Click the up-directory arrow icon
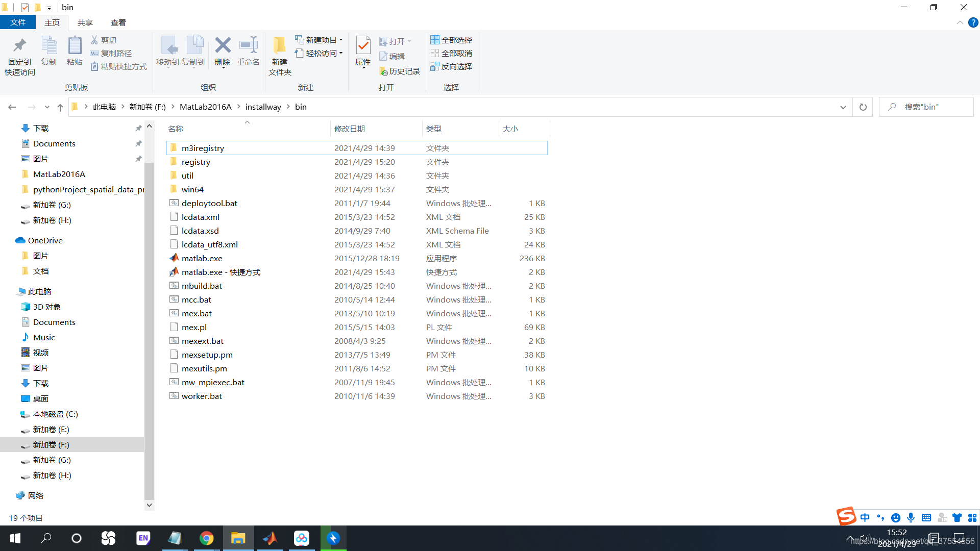This screenshot has width=980, height=551. tap(60, 107)
